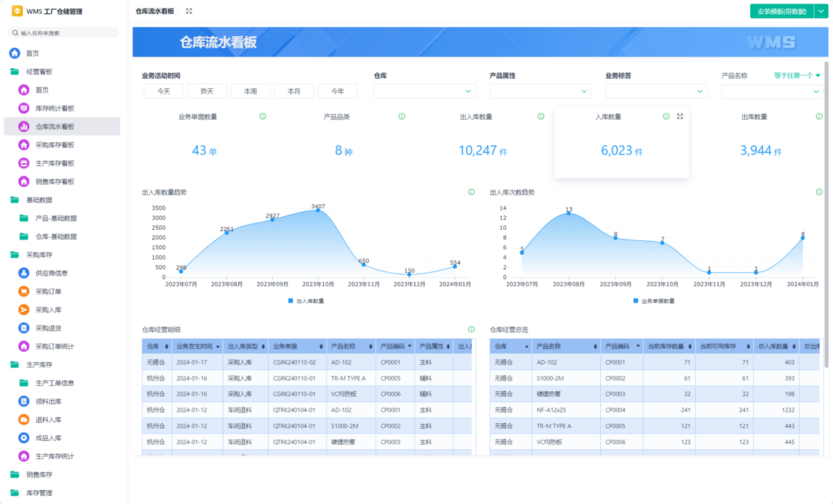Click the 今年 time filter button
The image size is (833, 504).
(x=337, y=90)
